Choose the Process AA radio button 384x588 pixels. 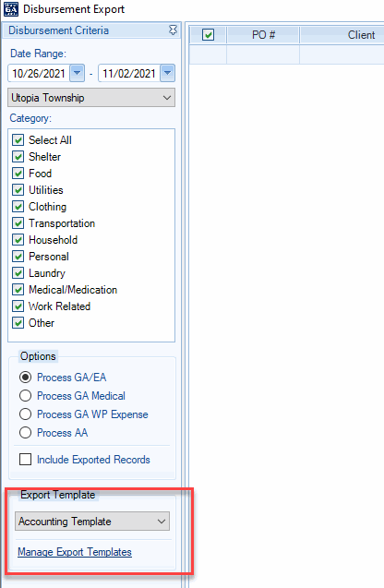pos(25,433)
